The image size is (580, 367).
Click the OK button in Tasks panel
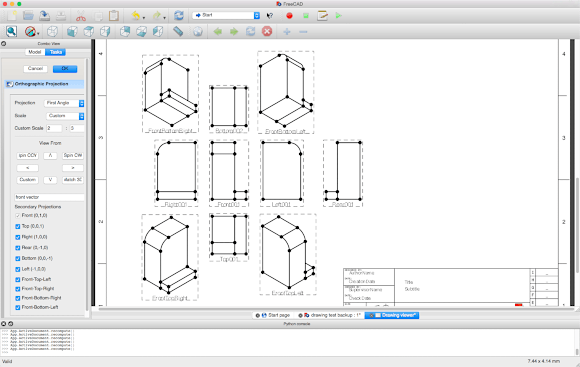point(65,69)
